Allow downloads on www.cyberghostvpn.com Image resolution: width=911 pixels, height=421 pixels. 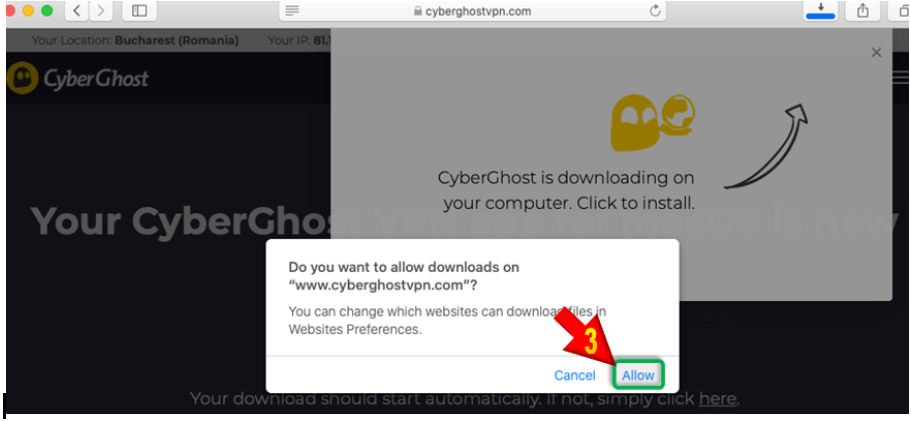(x=639, y=376)
